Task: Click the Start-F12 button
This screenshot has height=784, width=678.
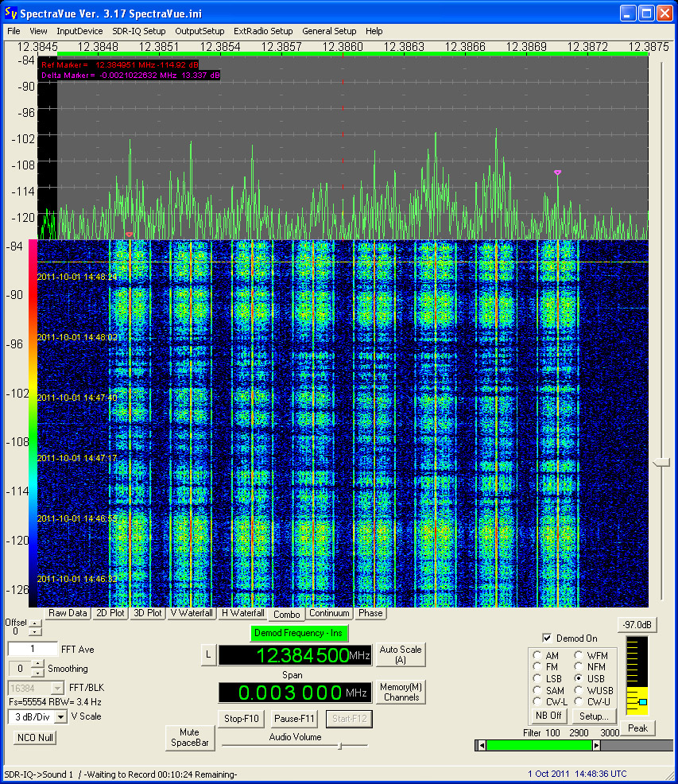Action: coord(349,719)
